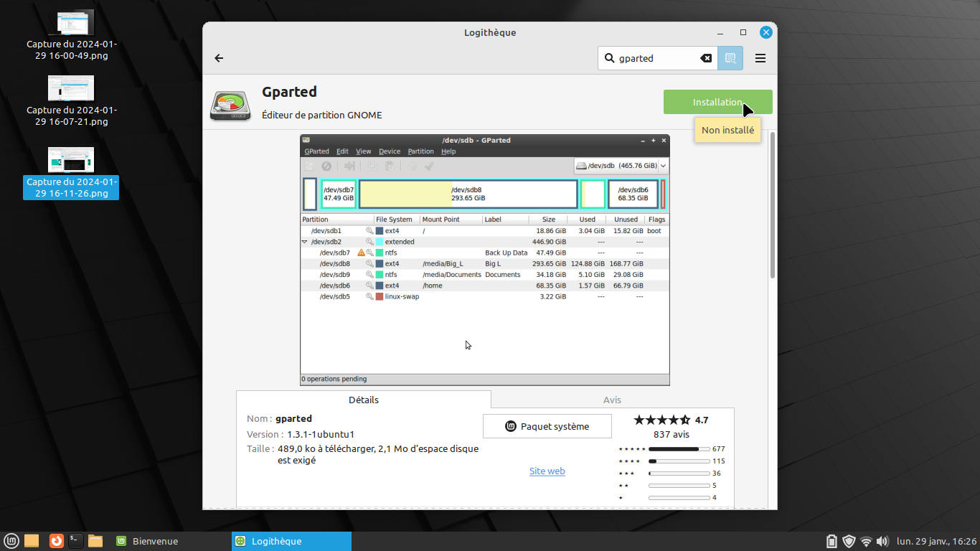
Task: Open the Site web link
Action: (547, 471)
